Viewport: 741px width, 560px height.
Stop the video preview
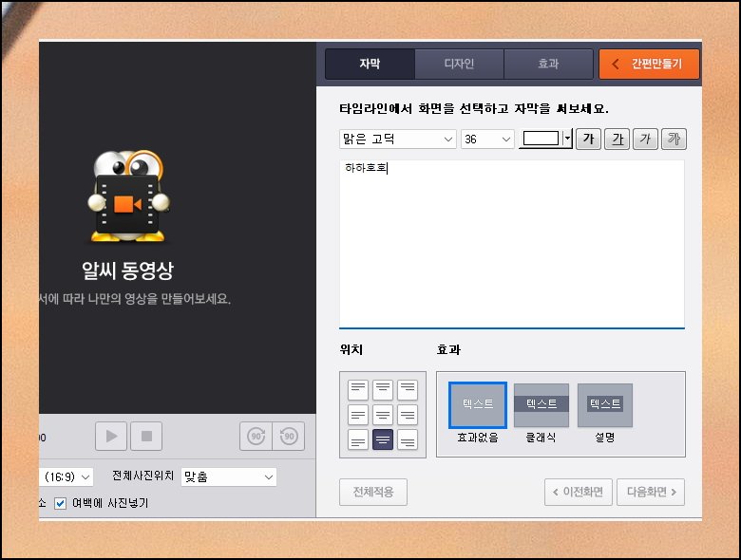coord(146,436)
